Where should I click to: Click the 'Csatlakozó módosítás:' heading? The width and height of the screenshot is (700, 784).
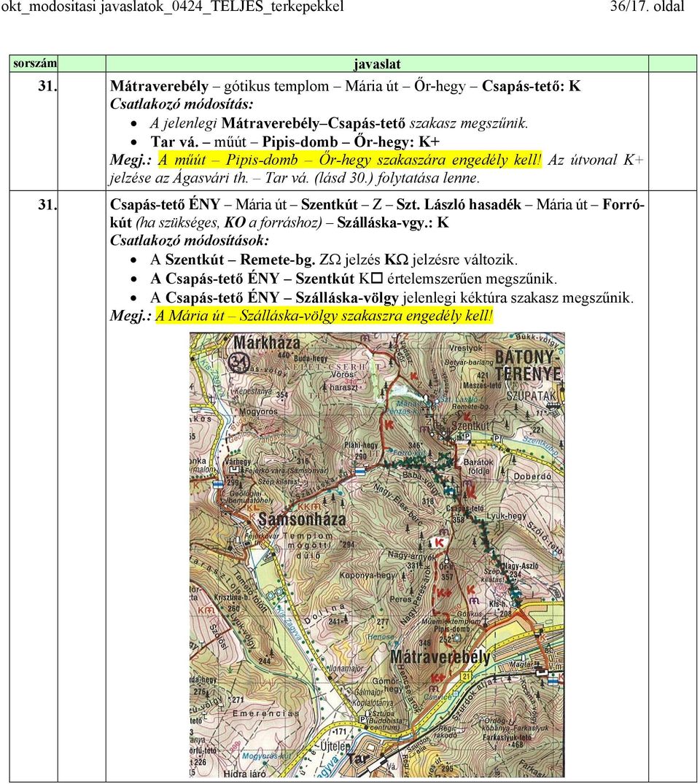[x=182, y=104]
